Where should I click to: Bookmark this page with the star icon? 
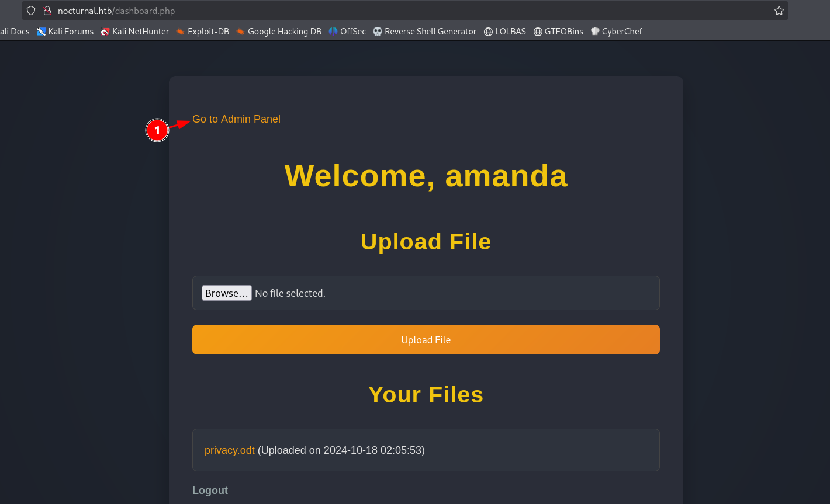click(x=779, y=11)
